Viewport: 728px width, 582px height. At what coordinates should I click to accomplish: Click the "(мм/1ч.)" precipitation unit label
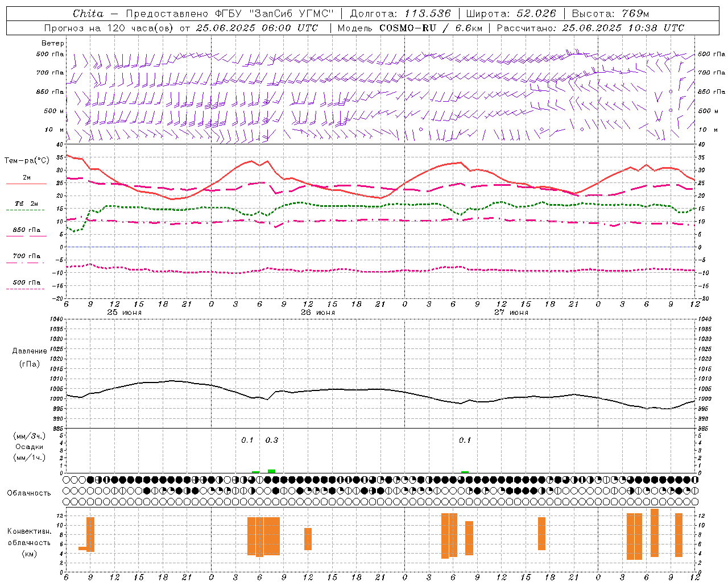tap(30, 458)
